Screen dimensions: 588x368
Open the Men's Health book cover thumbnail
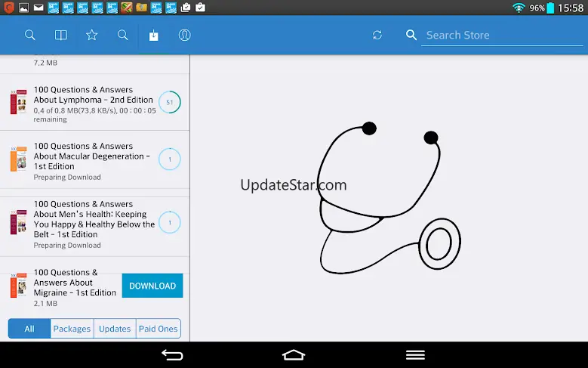18,222
